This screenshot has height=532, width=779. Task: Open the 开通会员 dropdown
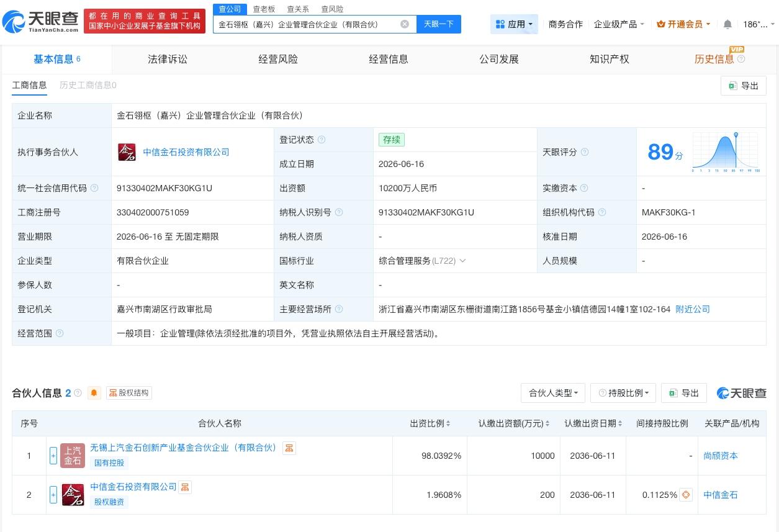[685, 24]
